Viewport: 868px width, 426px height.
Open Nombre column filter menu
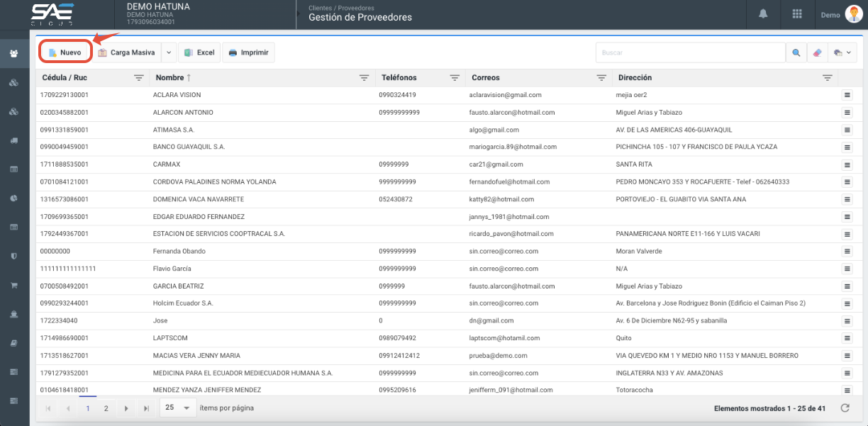pos(365,78)
